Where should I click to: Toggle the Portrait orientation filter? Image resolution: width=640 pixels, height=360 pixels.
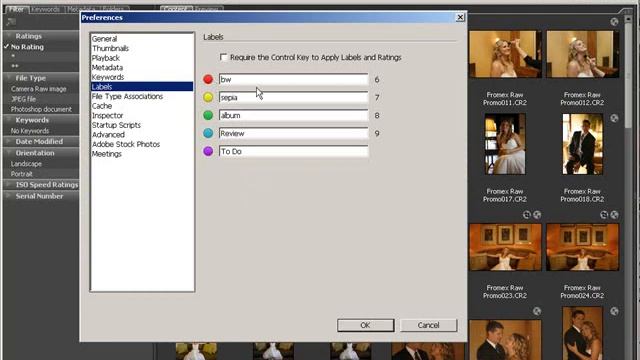(22, 174)
